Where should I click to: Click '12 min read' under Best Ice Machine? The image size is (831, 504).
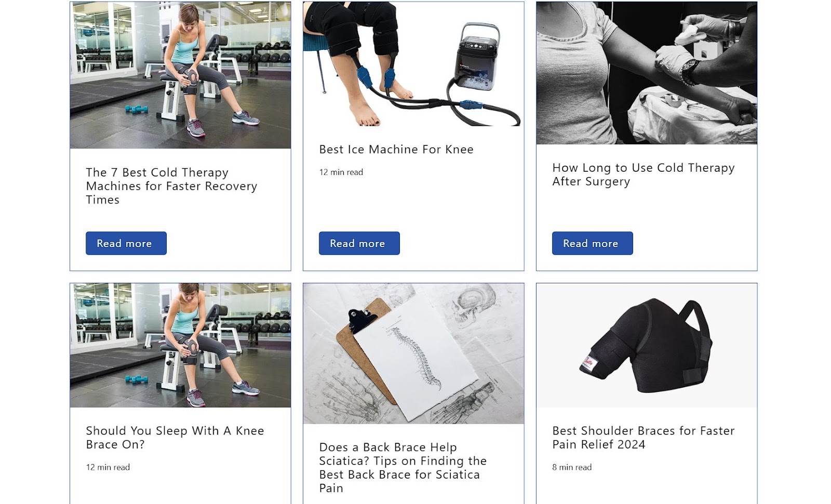[341, 172]
